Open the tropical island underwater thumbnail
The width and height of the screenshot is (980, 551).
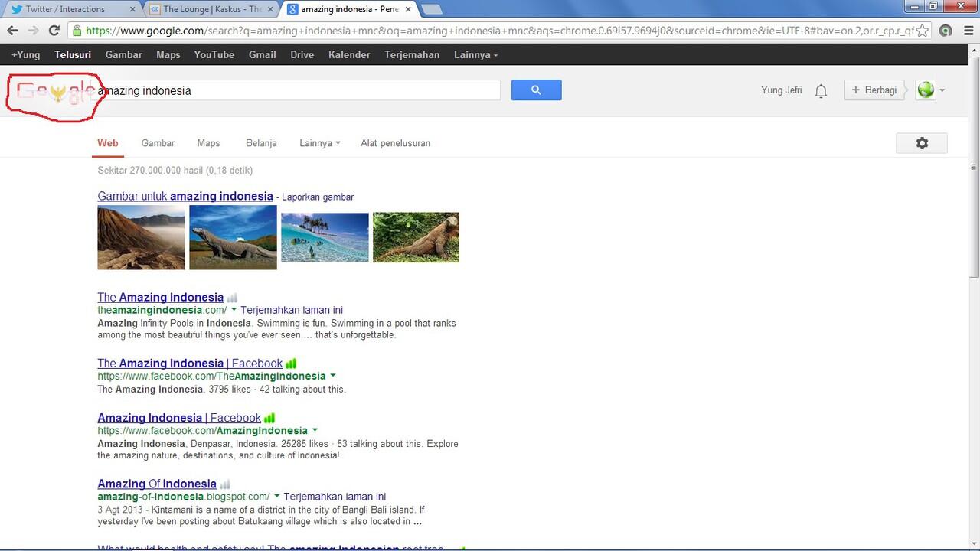pos(325,237)
